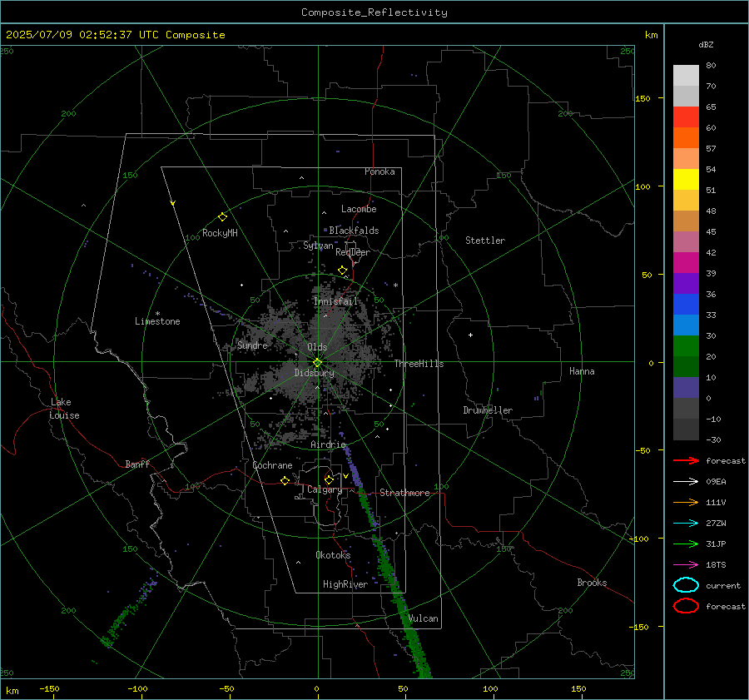The width and height of the screenshot is (749, 700).
Task: Click the Blackfalds city label
Action: (354, 231)
